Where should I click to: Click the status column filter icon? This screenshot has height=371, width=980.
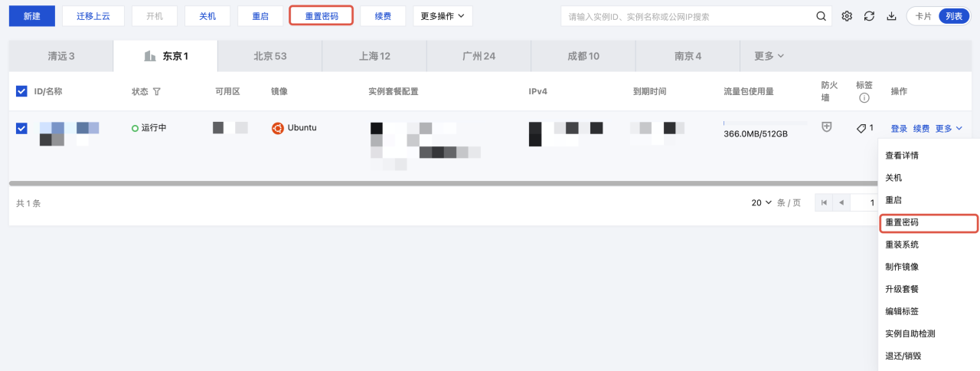click(157, 92)
